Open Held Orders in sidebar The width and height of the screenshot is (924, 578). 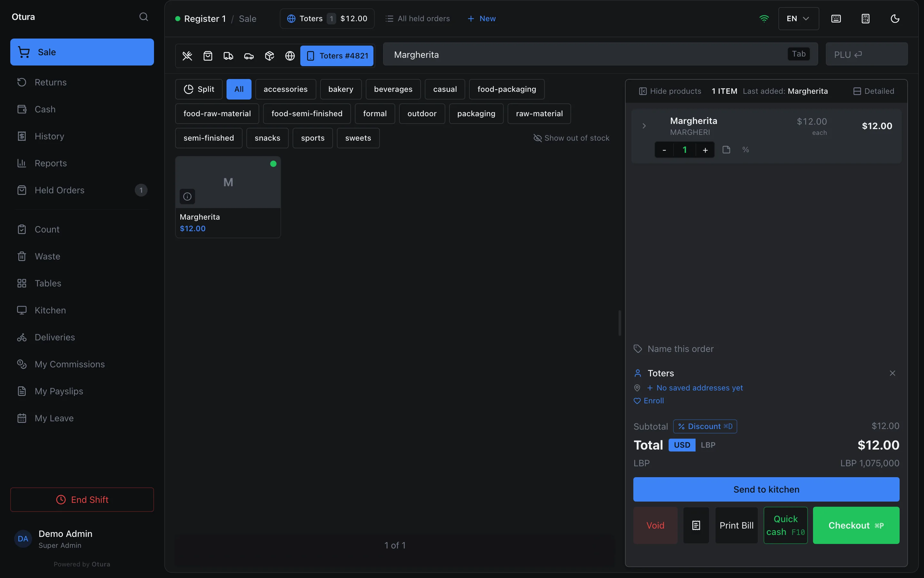click(82, 190)
